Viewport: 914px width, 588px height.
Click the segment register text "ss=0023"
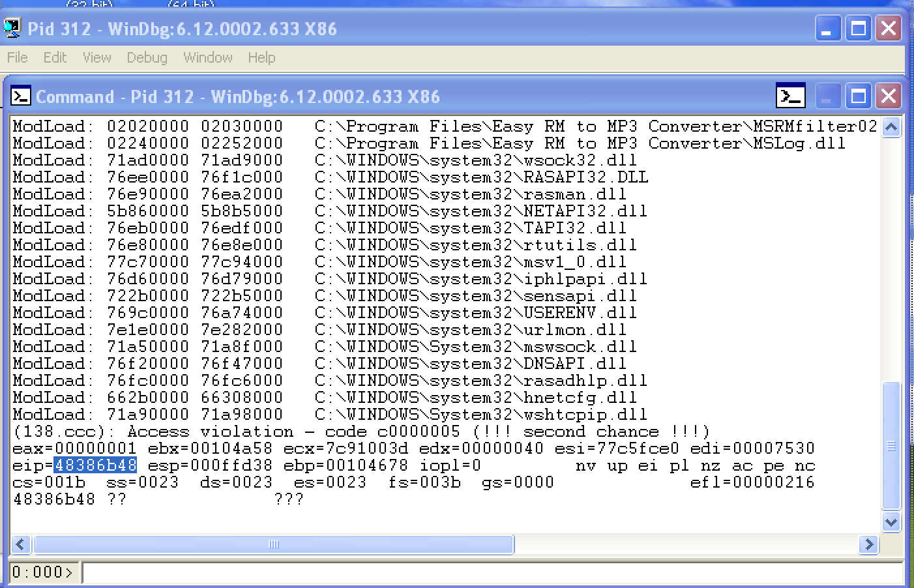click(x=142, y=482)
